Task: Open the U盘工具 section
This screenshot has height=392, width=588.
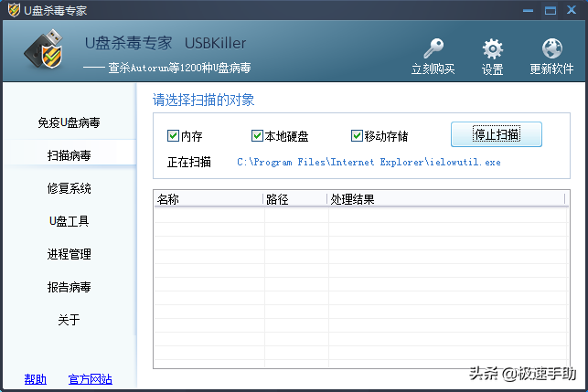Action: (x=69, y=221)
